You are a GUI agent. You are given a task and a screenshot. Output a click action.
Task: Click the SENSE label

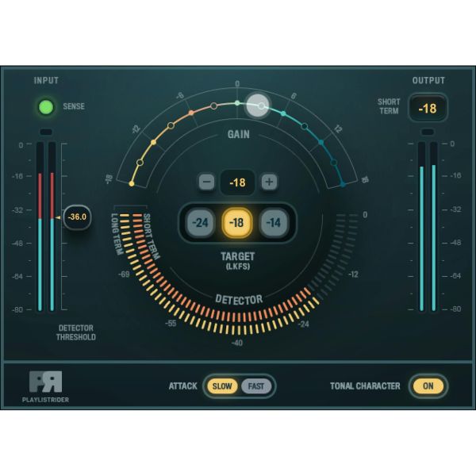coord(74,106)
